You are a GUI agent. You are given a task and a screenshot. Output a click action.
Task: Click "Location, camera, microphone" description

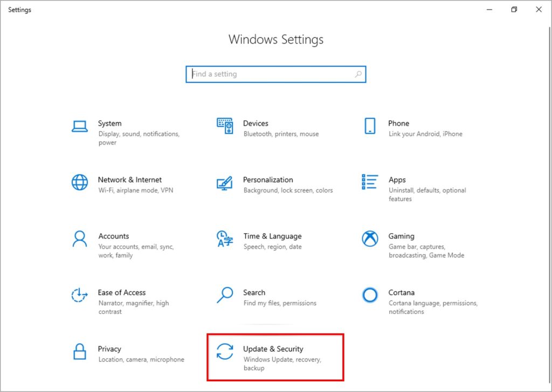click(141, 360)
